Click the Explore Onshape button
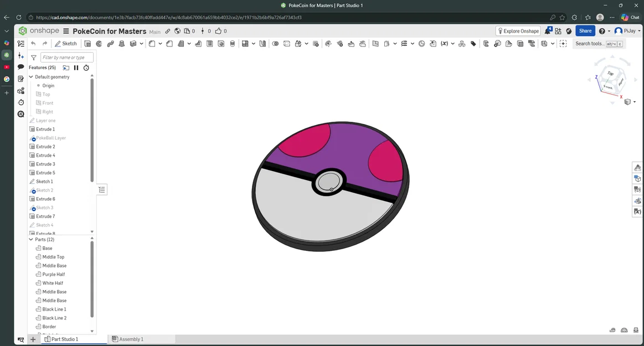644x346 pixels. (x=518, y=31)
